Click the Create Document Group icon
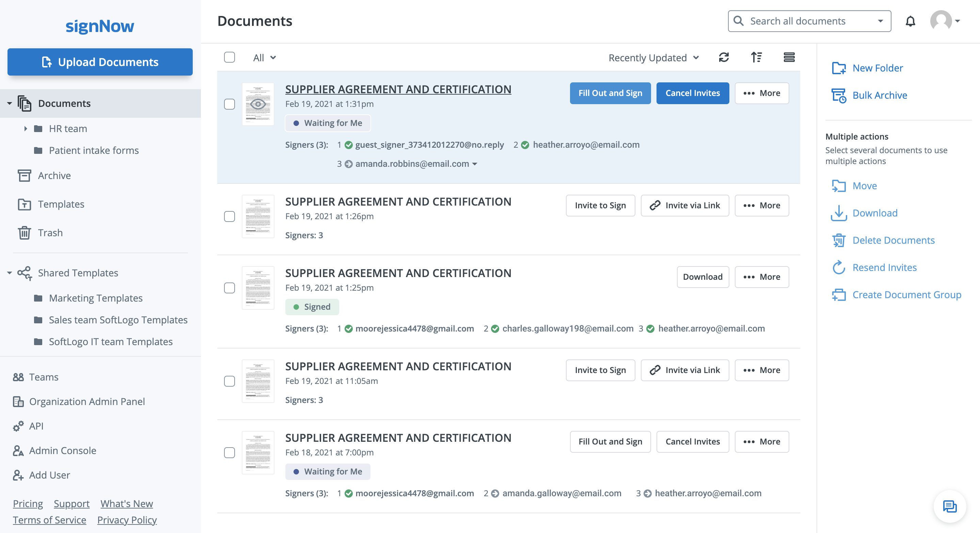Screen dimensions: 980x533 tap(838, 294)
